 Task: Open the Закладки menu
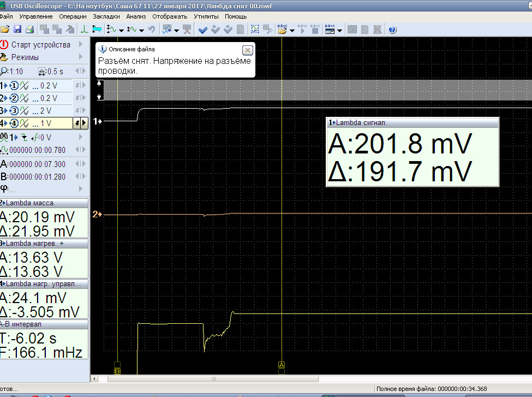tap(106, 16)
